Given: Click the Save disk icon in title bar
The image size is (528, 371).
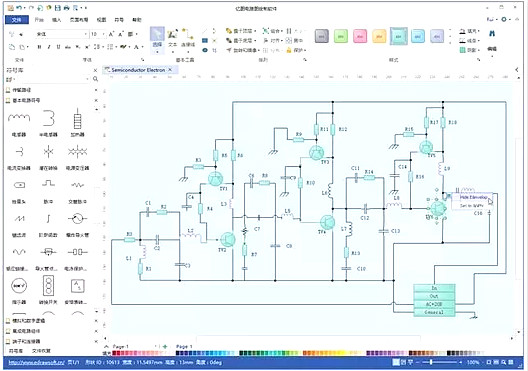Looking at the screenshot, I should point(58,7).
